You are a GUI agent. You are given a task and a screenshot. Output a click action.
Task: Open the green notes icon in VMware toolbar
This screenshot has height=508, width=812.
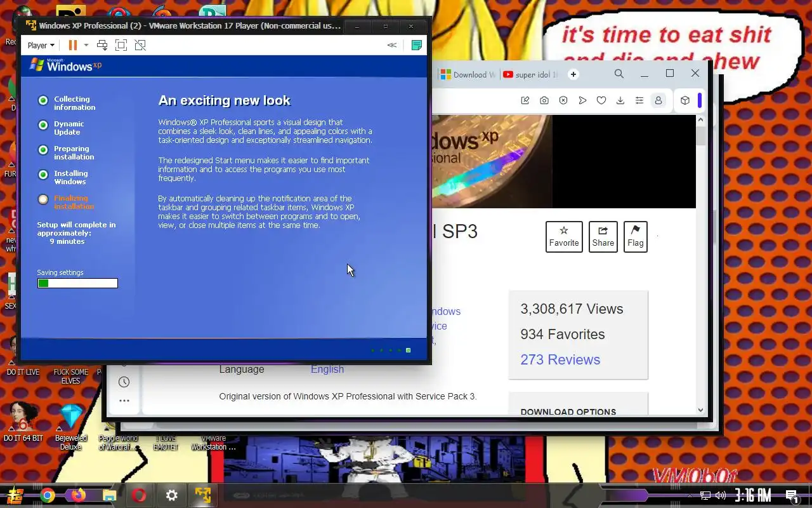click(417, 45)
